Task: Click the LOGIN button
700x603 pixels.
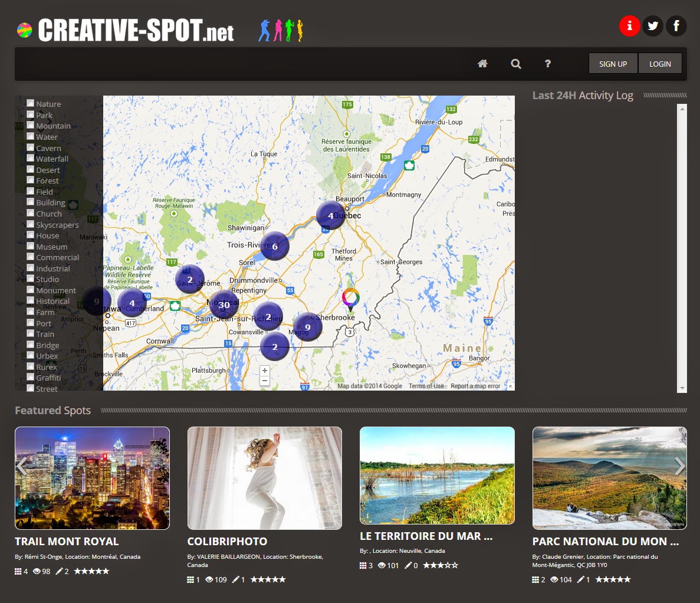Action: [660, 63]
